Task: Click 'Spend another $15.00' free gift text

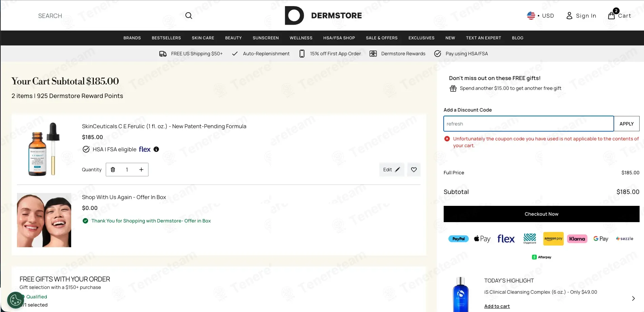Action: 510,88
